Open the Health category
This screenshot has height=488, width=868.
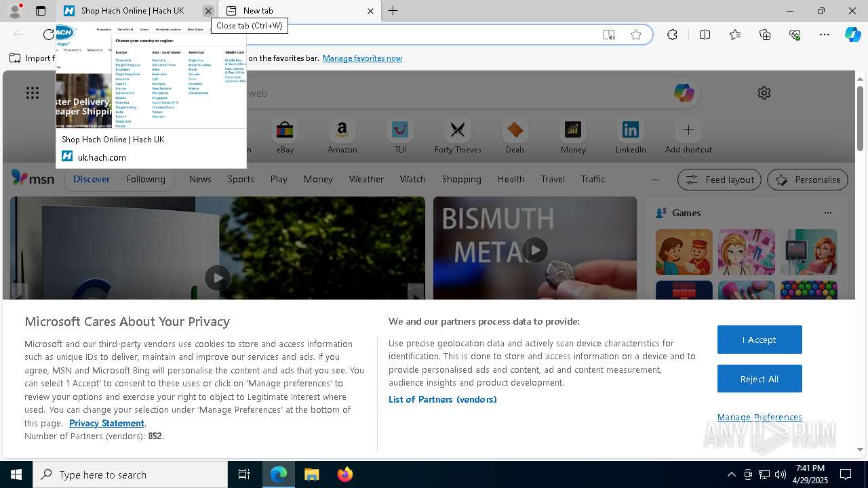coord(511,179)
